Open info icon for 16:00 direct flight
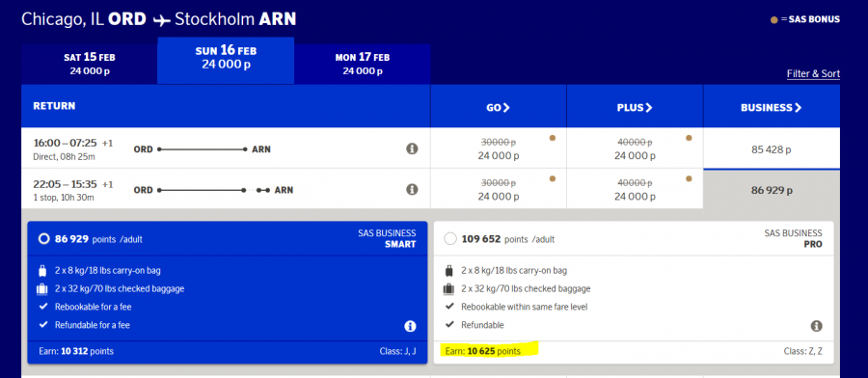868x378 pixels. pyautogui.click(x=412, y=148)
